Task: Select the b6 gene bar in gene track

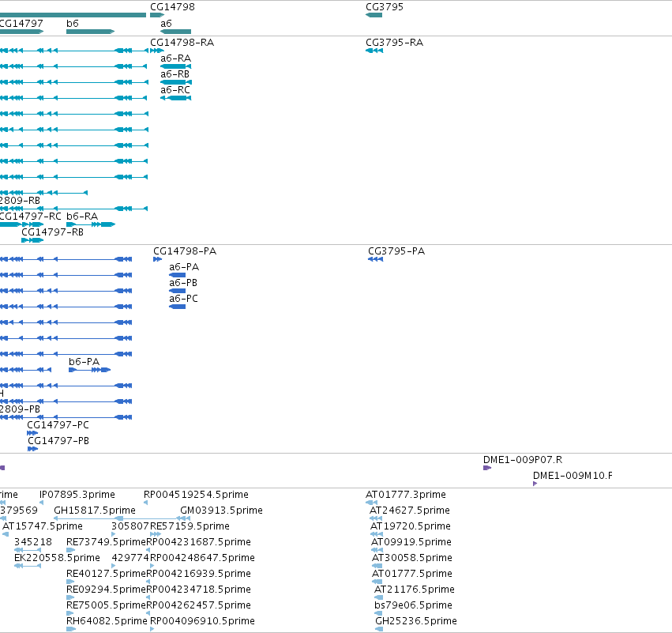Action: [91, 32]
